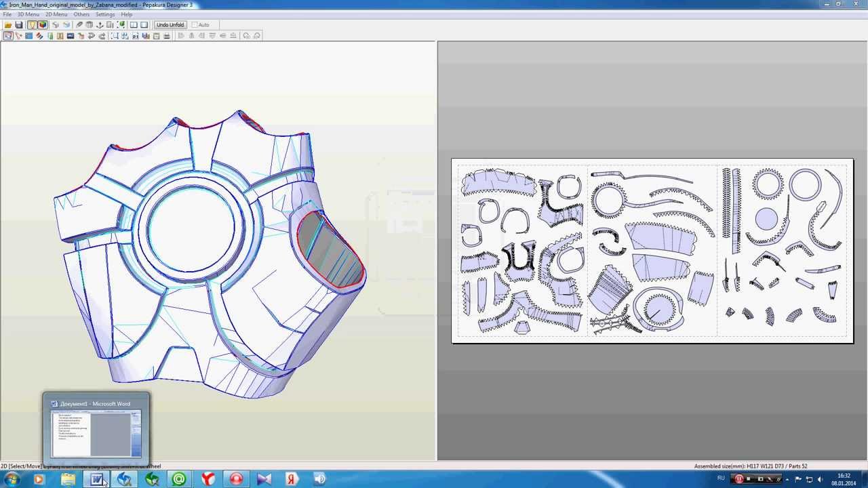The height and width of the screenshot is (488, 868).
Task: Click the unfolded paper pattern sheet
Action: click(652, 251)
